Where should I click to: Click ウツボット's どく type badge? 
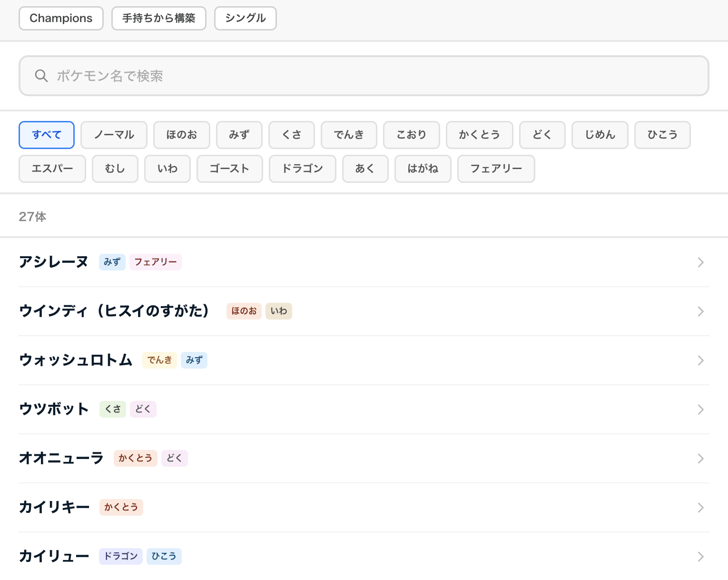143,409
